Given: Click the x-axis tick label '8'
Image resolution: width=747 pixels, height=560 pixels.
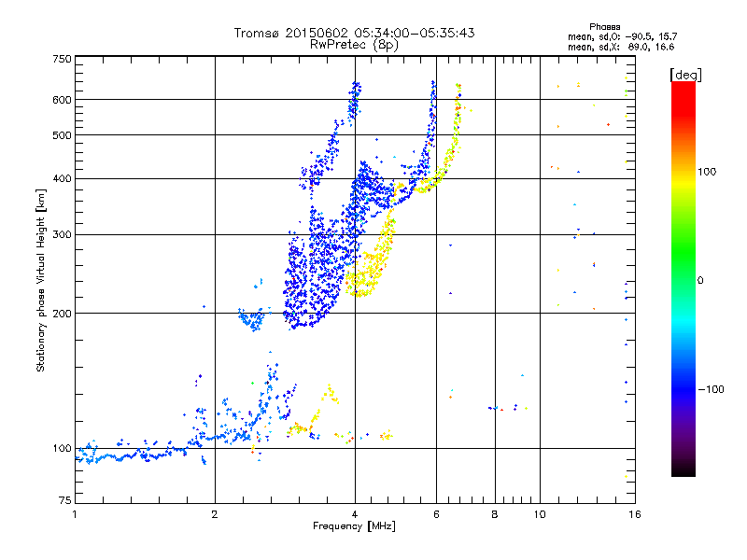Looking at the screenshot, I should 495,514.
